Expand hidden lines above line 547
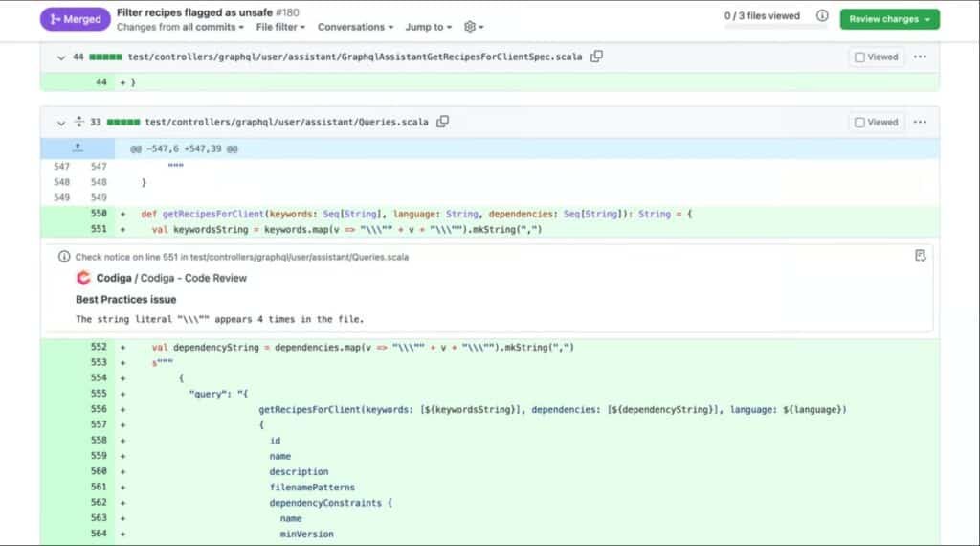Screen dimensions: 980x546 (78, 148)
